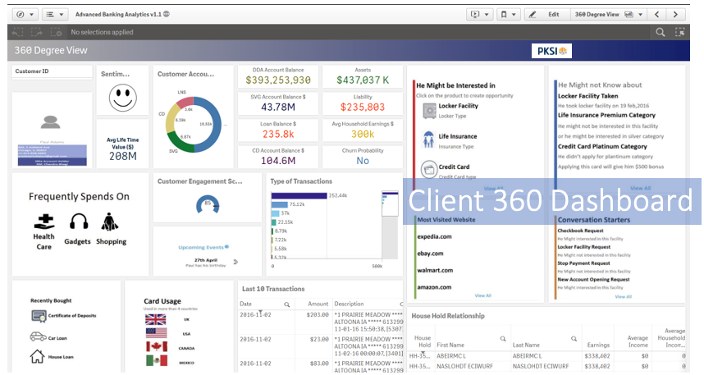
Task: Click the Amount column header
Action: 317,304
